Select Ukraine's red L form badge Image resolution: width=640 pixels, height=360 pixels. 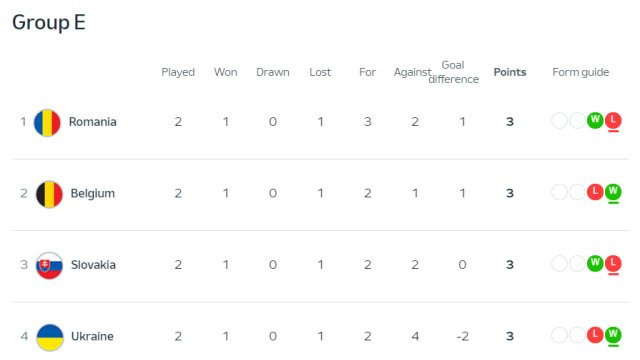tap(595, 335)
